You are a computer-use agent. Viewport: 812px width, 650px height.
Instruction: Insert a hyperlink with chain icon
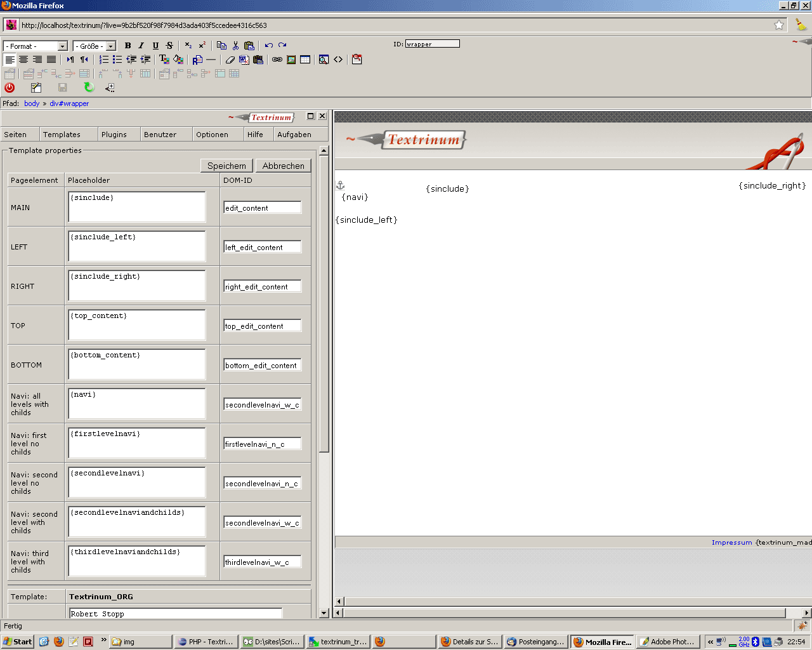point(277,60)
